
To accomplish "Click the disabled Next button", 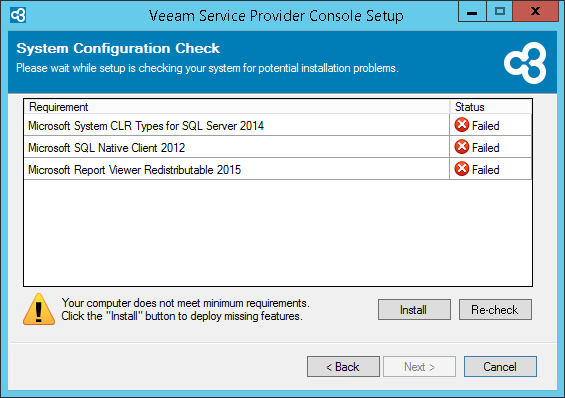I will [x=419, y=367].
